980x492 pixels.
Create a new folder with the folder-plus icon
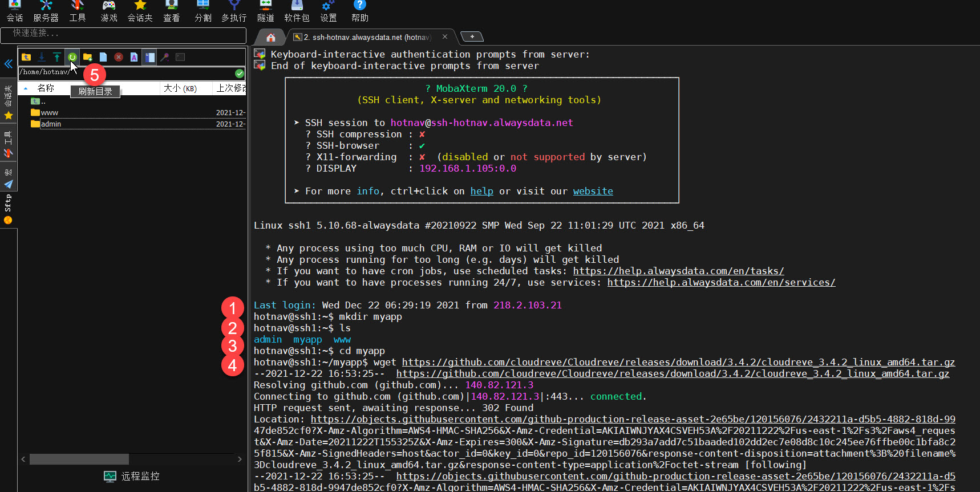[88, 57]
